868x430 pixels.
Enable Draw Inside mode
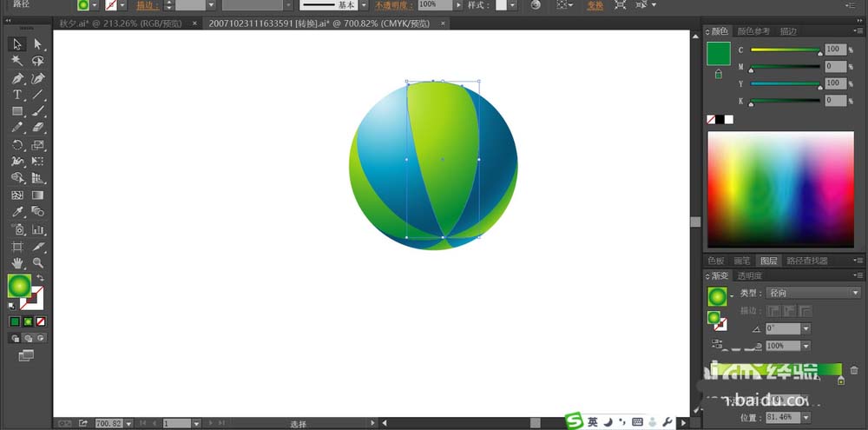[40, 338]
